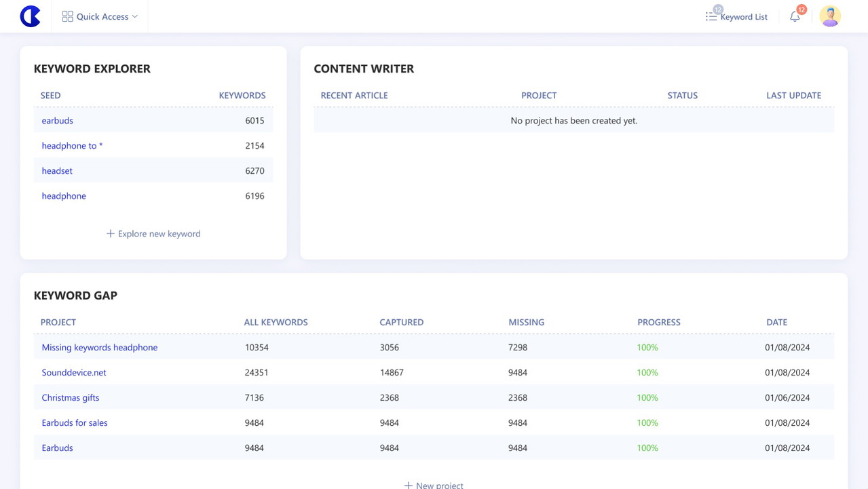Image resolution: width=868 pixels, height=489 pixels.
Task: Open the Keyword List menu item
Action: (x=744, y=17)
